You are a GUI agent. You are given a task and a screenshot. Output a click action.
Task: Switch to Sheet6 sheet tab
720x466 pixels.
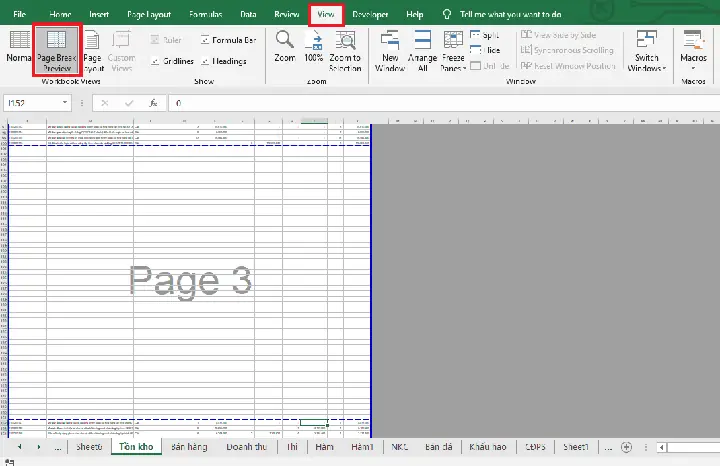click(89, 447)
